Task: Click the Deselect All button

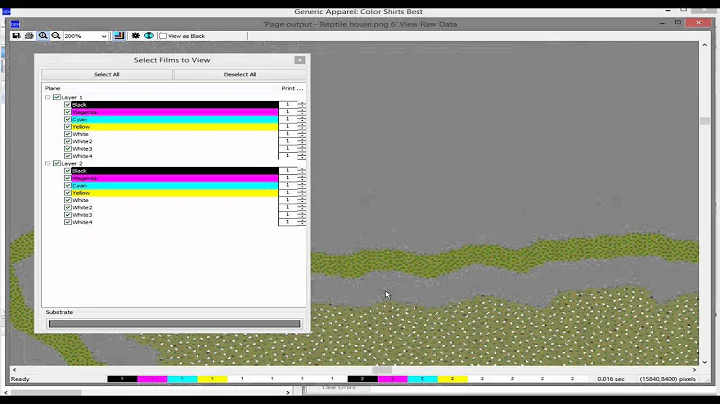Action: click(x=240, y=74)
